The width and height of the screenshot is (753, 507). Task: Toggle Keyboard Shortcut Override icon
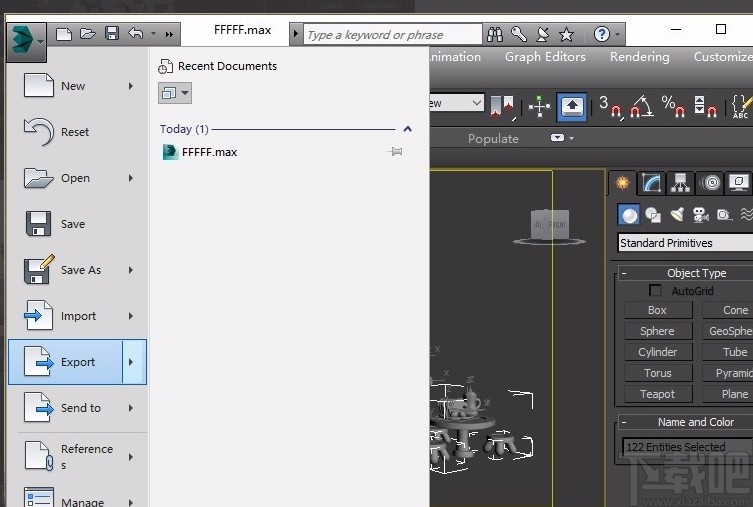coord(571,107)
